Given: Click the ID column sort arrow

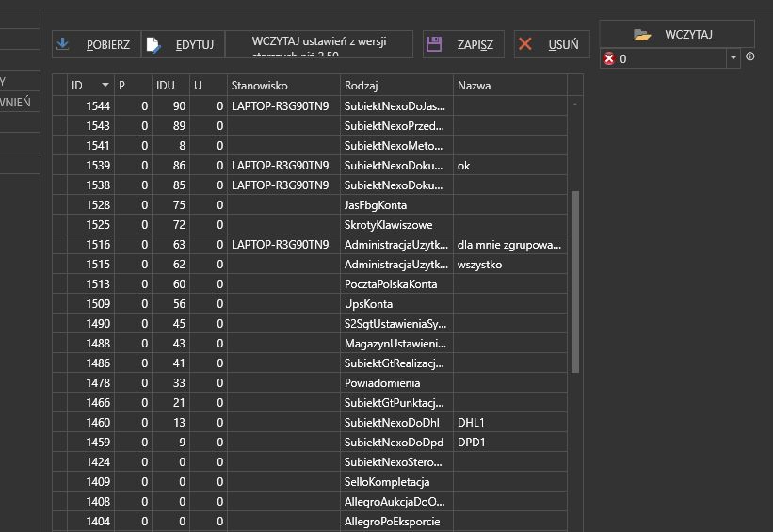Looking at the screenshot, I should [x=105, y=85].
